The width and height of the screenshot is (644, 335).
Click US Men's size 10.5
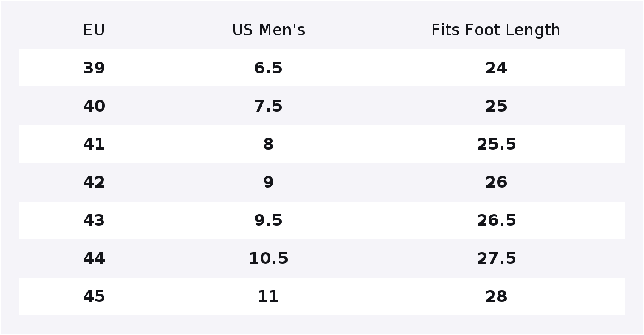[x=268, y=258]
